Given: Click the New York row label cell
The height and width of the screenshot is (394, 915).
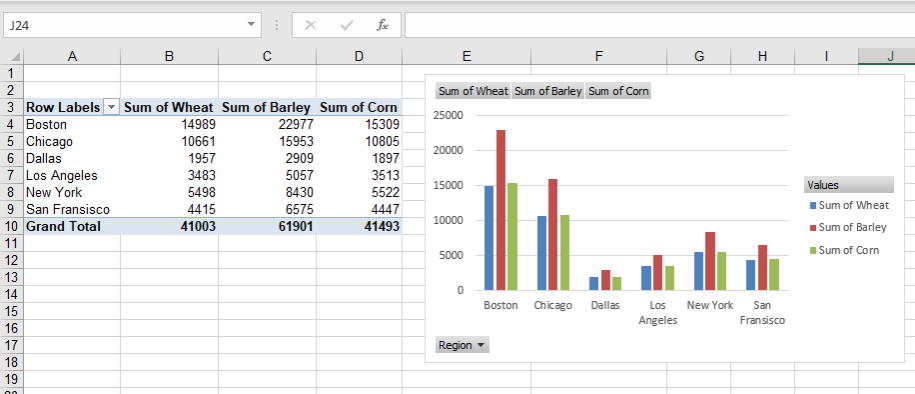Looking at the screenshot, I should (x=72, y=192).
